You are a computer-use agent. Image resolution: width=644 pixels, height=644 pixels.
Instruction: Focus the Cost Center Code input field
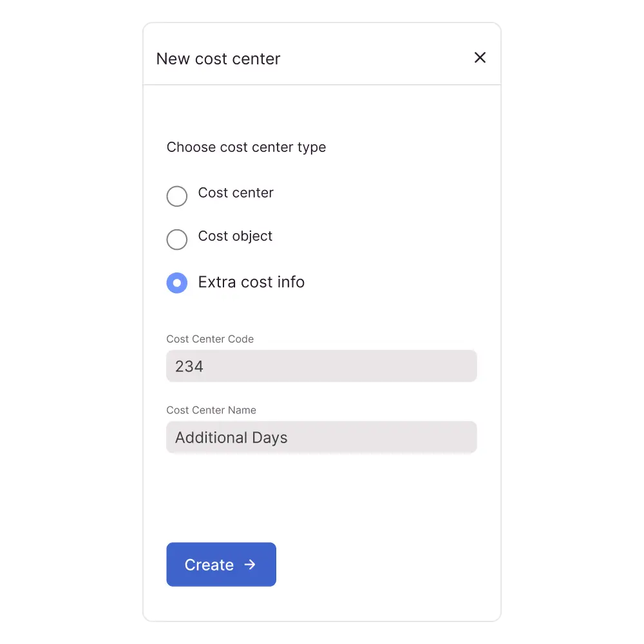tap(321, 366)
